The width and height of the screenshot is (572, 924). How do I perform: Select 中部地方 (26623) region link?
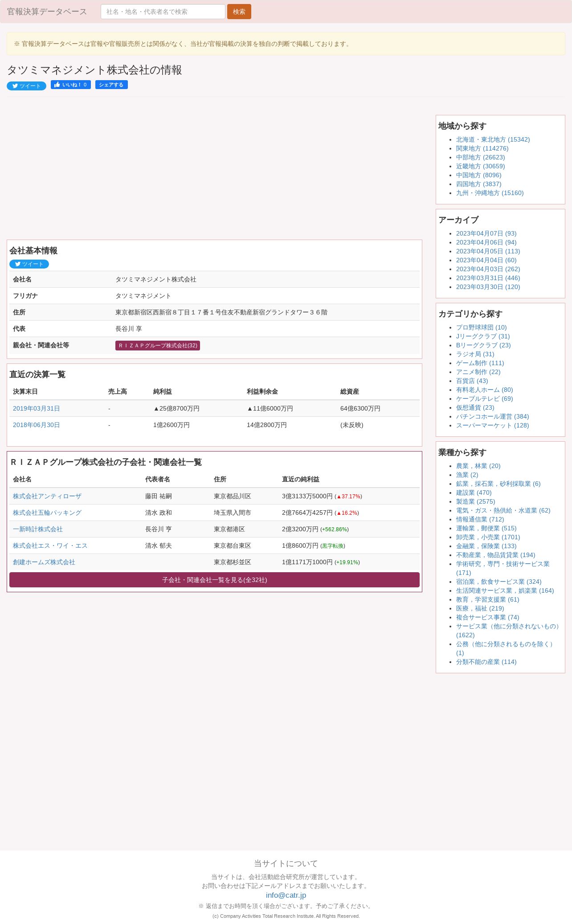coord(481,157)
